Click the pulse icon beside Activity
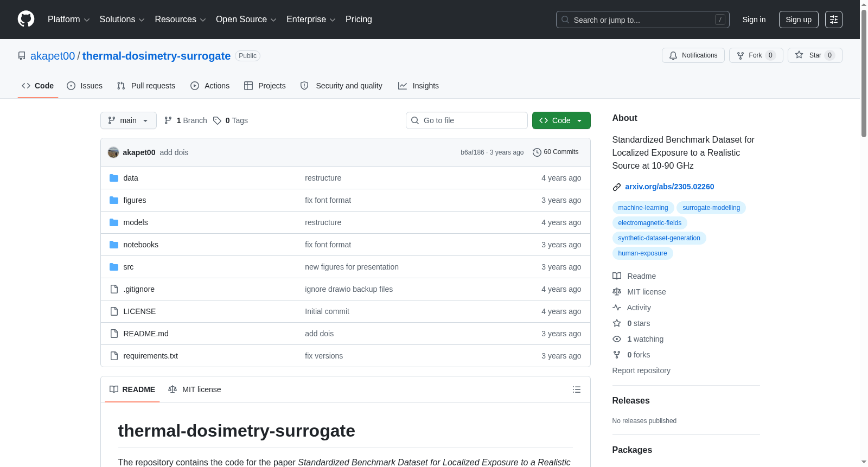 (x=617, y=308)
